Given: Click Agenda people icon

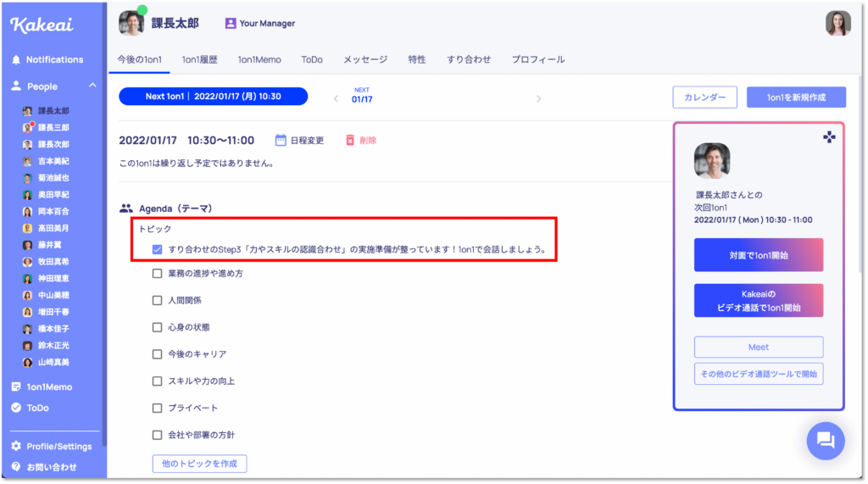Looking at the screenshot, I should pos(126,209).
